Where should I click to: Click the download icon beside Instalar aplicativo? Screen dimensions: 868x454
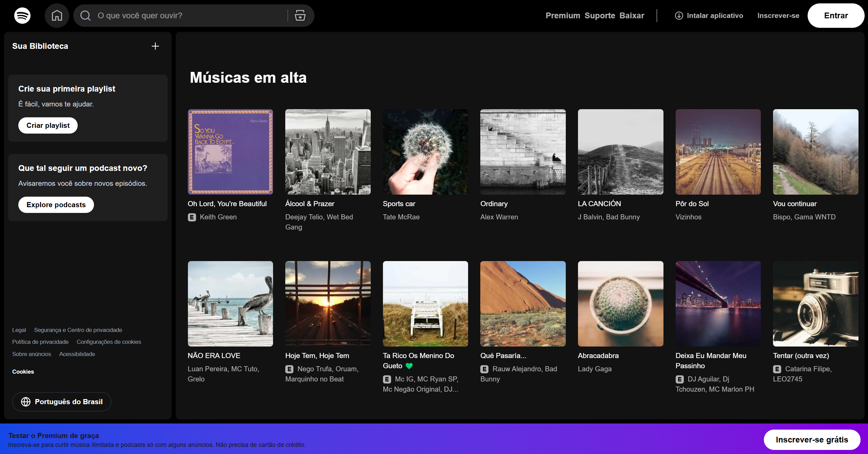[x=679, y=16]
